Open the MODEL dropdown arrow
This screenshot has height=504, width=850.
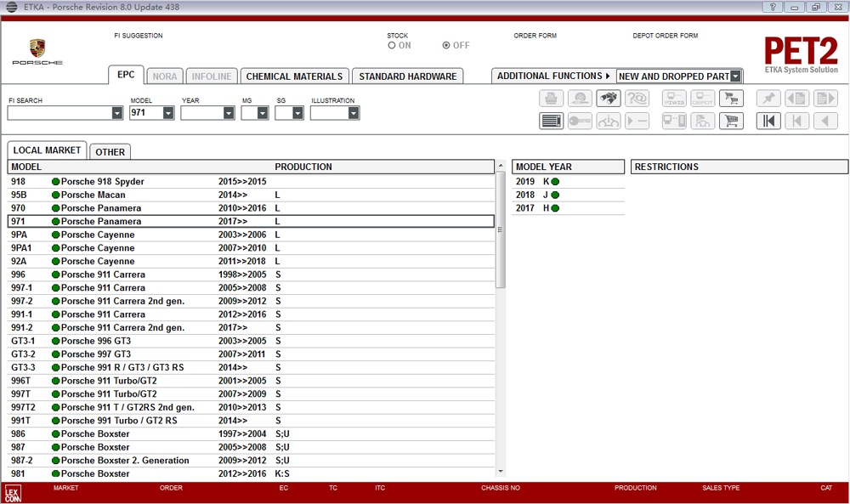tap(168, 113)
